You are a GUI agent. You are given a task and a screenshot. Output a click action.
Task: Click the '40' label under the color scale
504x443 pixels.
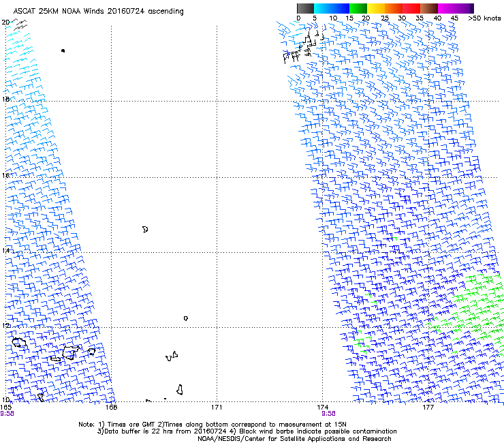click(437, 18)
